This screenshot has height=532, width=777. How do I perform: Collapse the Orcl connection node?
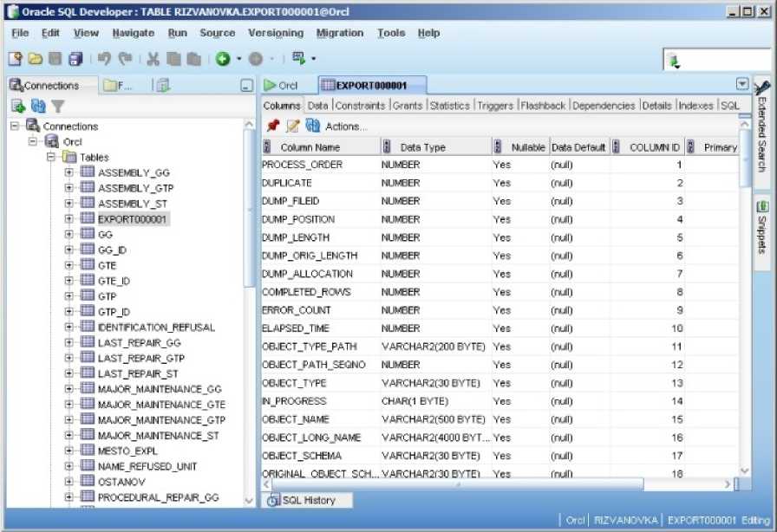[x=32, y=141]
